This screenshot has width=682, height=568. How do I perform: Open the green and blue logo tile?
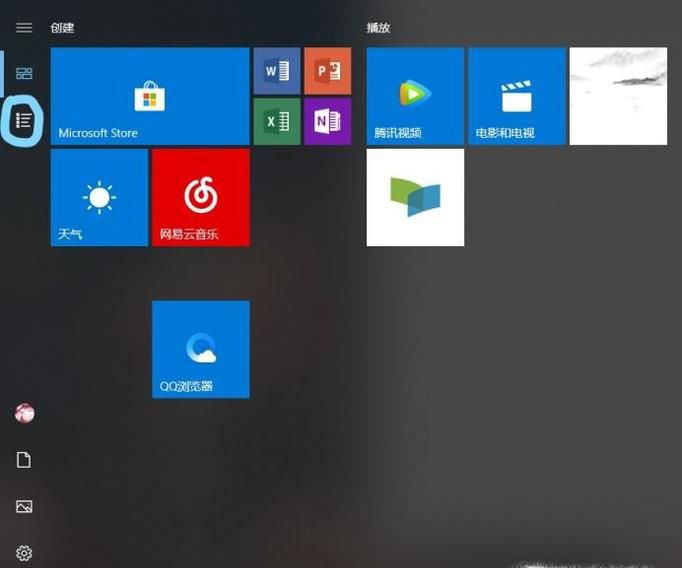415,197
